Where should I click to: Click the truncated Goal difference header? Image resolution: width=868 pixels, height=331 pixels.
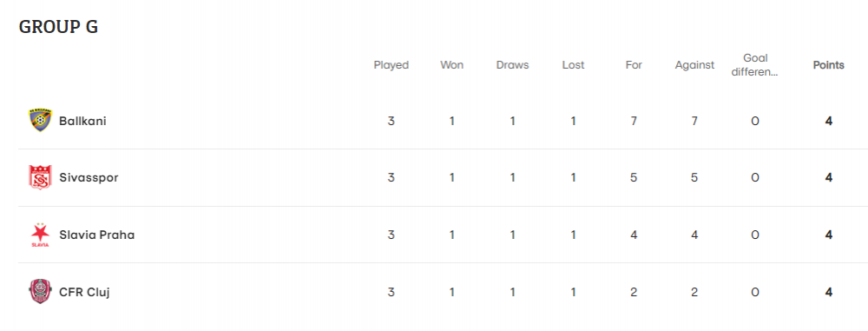(x=755, y=65)
